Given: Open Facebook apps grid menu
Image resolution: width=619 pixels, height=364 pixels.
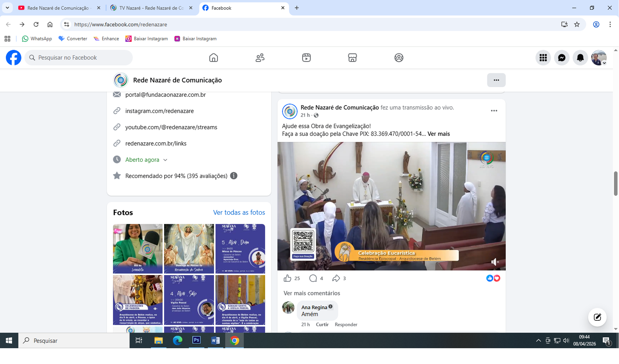Looking at the screenshot, I should pos(543,58).
